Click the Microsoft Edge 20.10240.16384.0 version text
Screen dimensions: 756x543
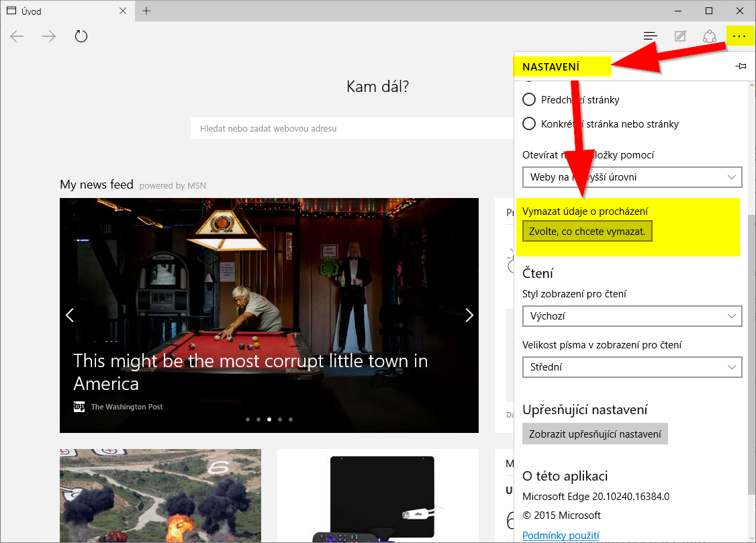[x=596, y=496]
